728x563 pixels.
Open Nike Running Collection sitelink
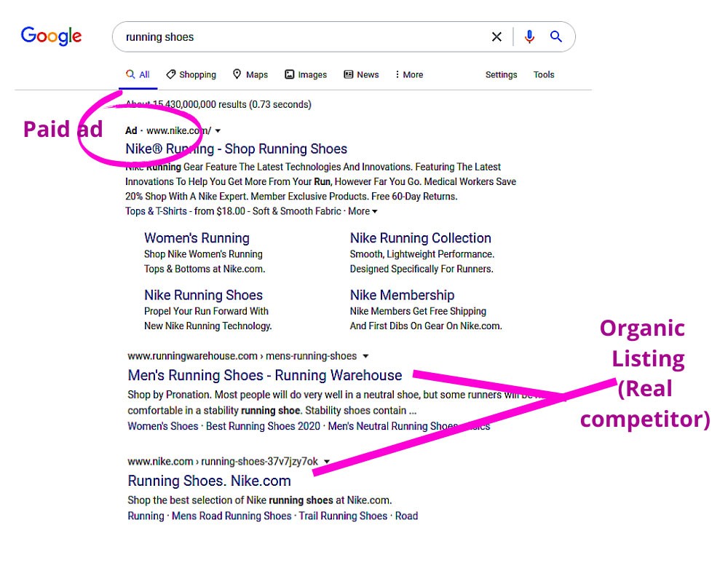[x=421, y=238]
